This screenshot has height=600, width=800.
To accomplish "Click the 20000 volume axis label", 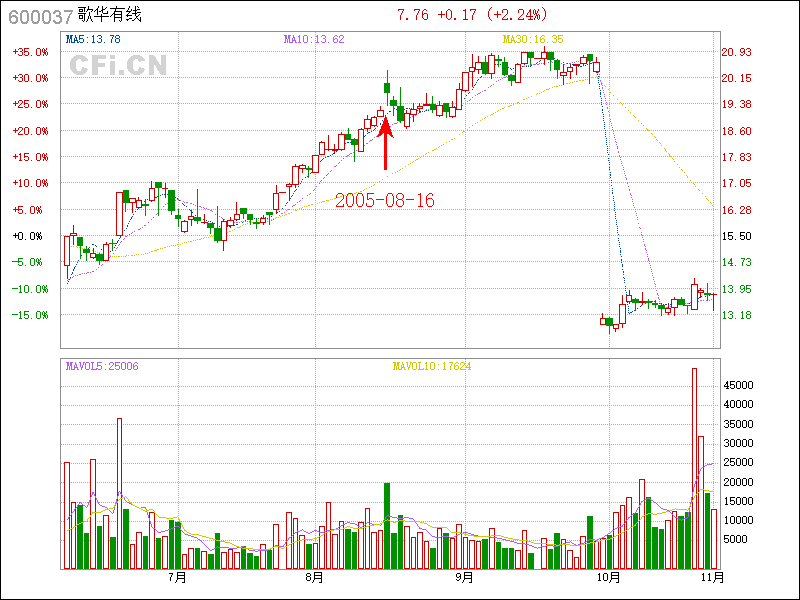I will click(x=739, y=482).
